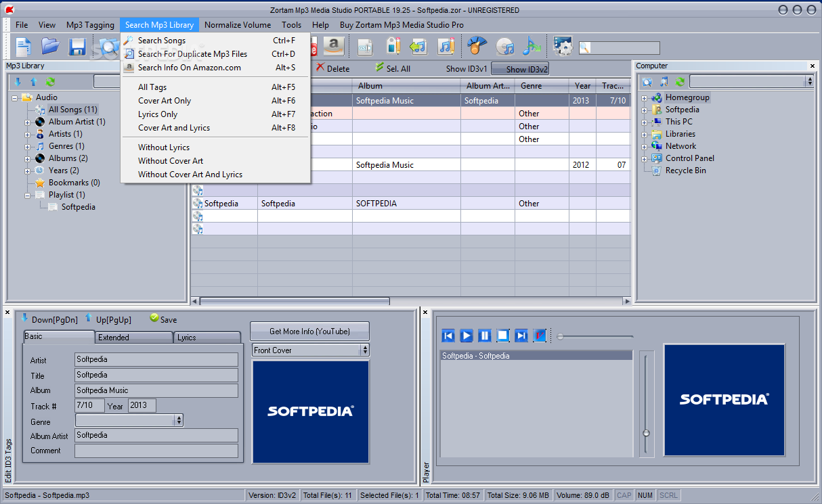Click the search icon in Computer panel toolbar
822x504 pixels.
click(647, 82)
